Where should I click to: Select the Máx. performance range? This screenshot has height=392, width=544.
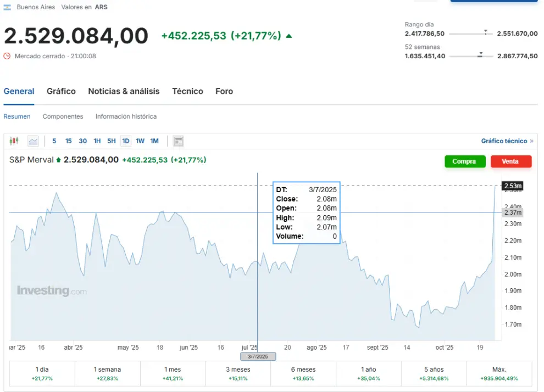click(x=499, y=373)
